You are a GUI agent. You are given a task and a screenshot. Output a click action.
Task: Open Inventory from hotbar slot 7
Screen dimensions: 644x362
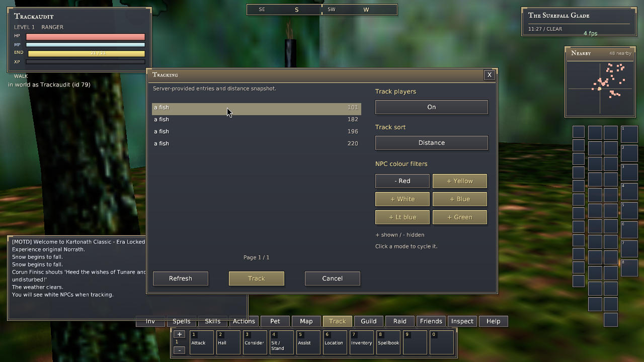(x=362, y=342)
